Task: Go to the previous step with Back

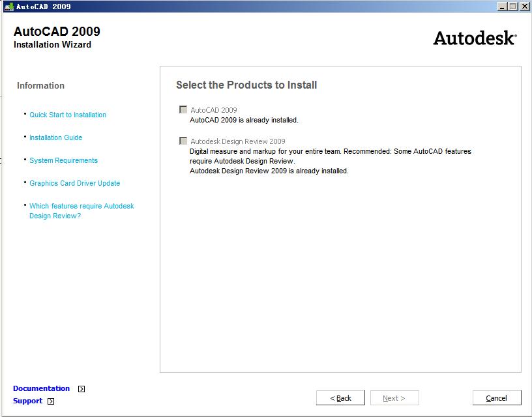Action: click(x=340, y=398)
